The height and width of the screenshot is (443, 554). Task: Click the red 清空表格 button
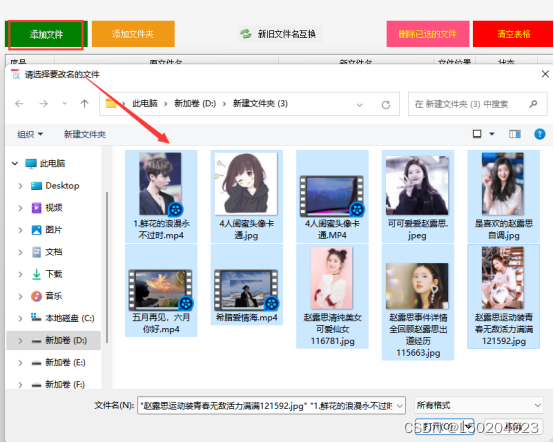pos(513,34)
